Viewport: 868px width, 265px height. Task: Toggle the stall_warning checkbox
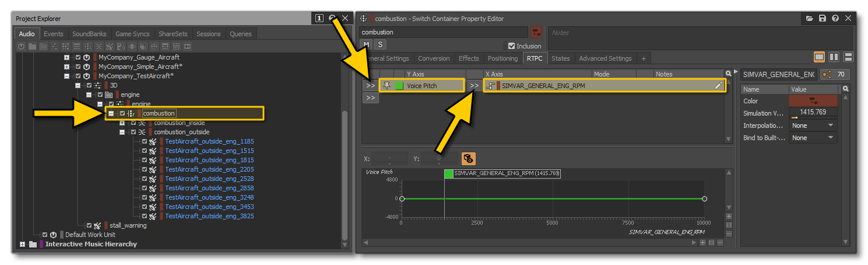click(89, 225)
